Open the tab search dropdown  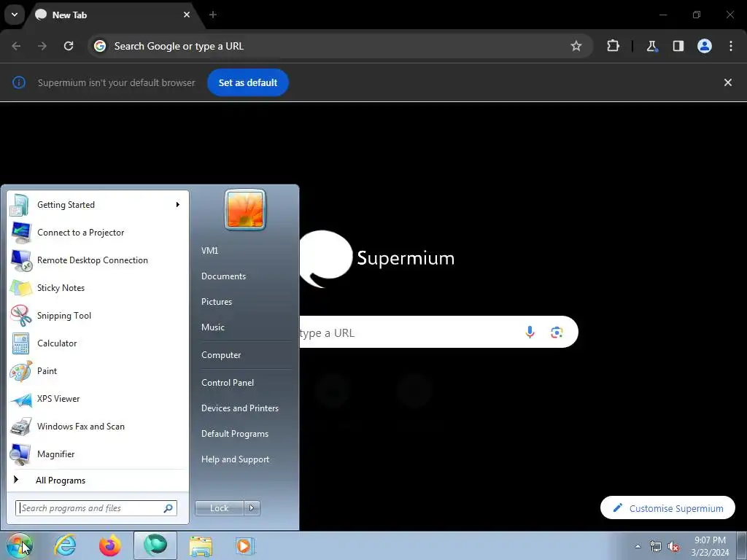[15, 15]
